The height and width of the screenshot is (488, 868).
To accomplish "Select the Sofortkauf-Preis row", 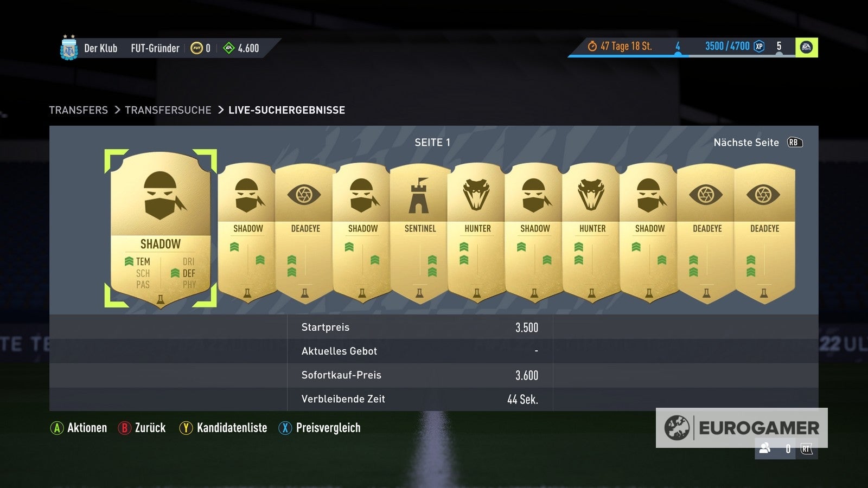I will (420, 375).
